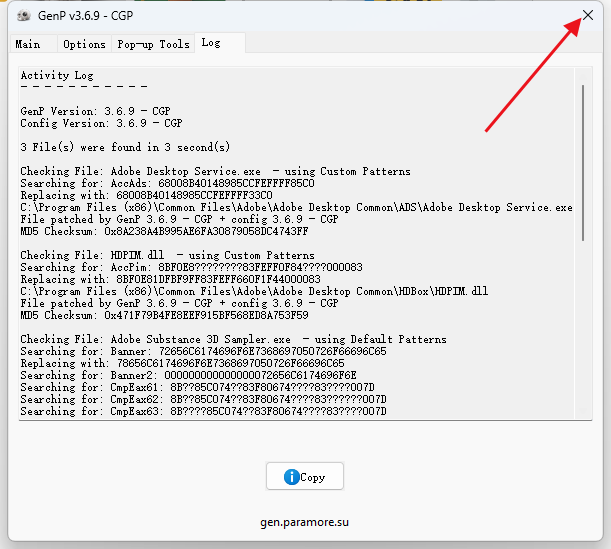The height and width of the screenshot is (549, 611).
Task: Click 'File patched by GenP' line under Desktop Service path
Action: coord(179,219)
